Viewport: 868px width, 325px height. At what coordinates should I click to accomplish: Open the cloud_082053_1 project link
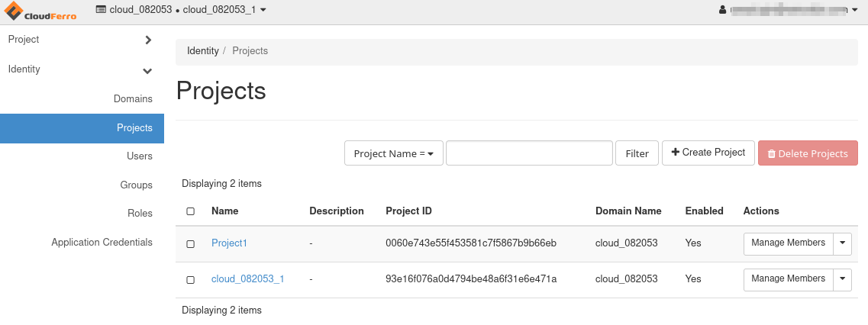point(248,279)
